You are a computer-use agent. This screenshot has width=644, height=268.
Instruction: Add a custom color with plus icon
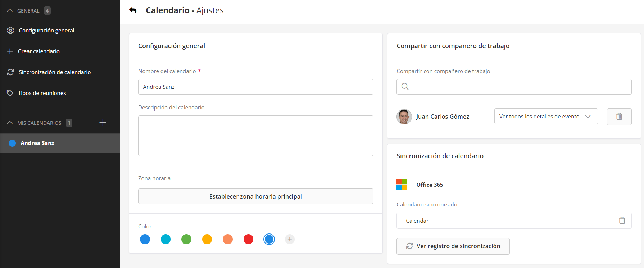[290, 239]
